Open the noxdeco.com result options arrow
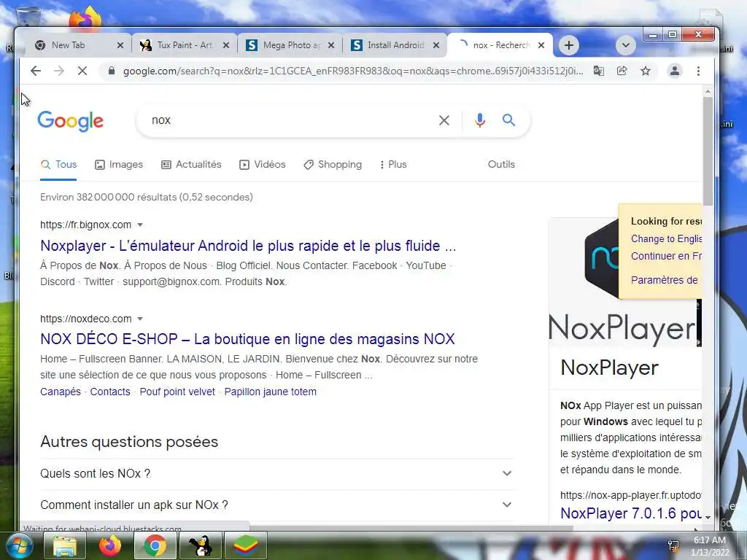The image size is (747, 560). click(x=140, y=319)
